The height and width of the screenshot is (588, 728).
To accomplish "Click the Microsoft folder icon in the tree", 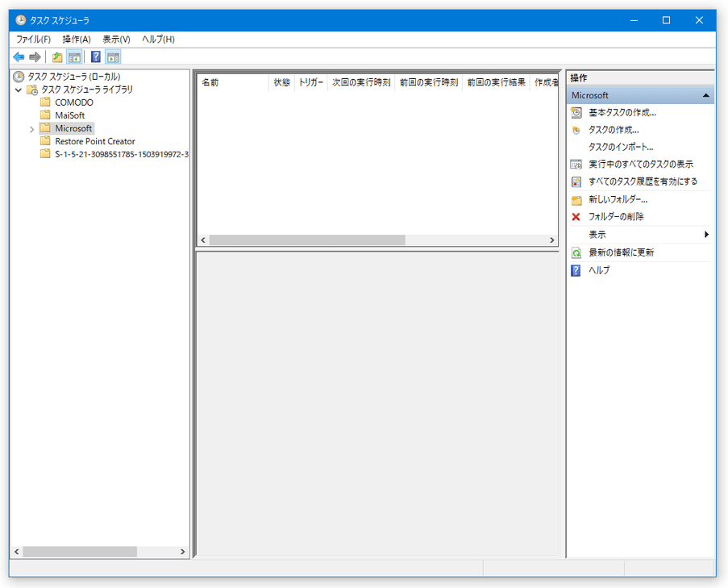I will pyautogui.click(x=45, y=128).
